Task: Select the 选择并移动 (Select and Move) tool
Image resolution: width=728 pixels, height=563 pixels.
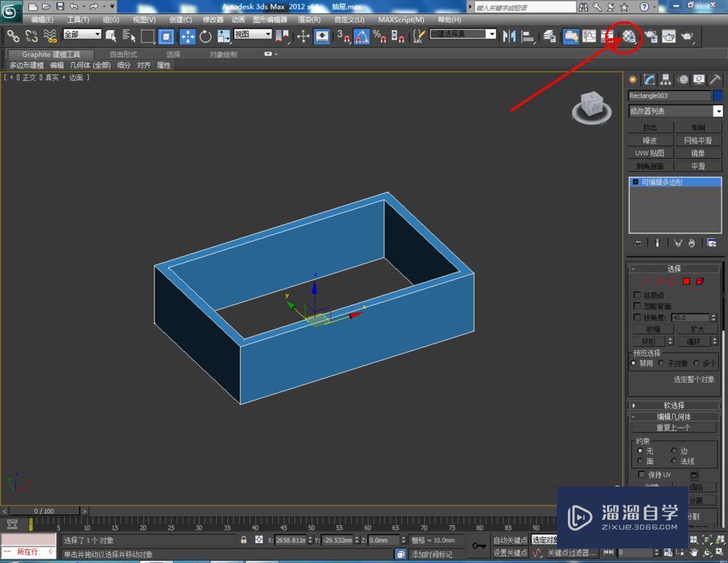Action: pos(186,36)
